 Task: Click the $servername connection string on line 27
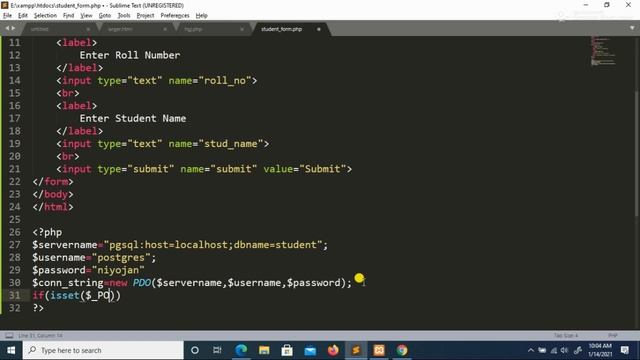[213, 245]
